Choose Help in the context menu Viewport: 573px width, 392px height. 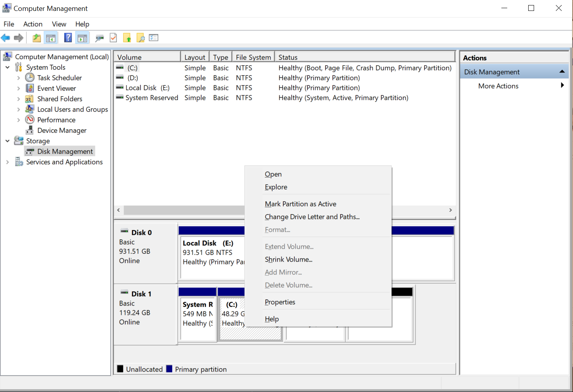click(x=318, y=319)
